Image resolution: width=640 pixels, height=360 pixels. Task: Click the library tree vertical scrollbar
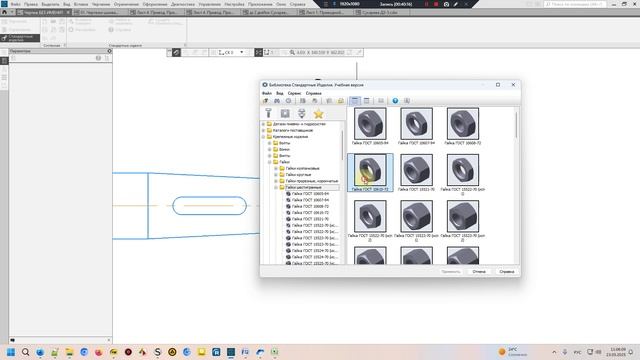pos(342,145)
